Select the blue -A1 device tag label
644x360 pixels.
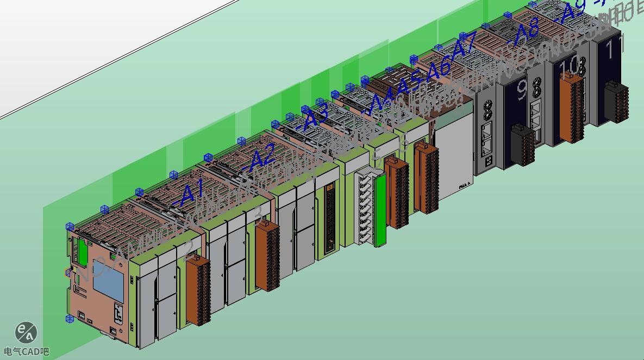[189, 193]
